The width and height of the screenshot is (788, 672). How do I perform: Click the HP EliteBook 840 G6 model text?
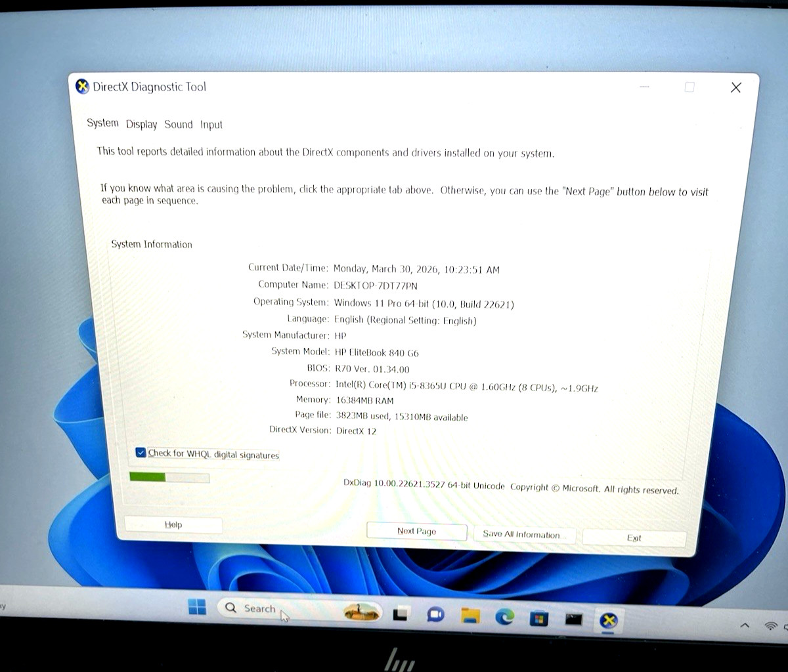(x=376, y=352)
